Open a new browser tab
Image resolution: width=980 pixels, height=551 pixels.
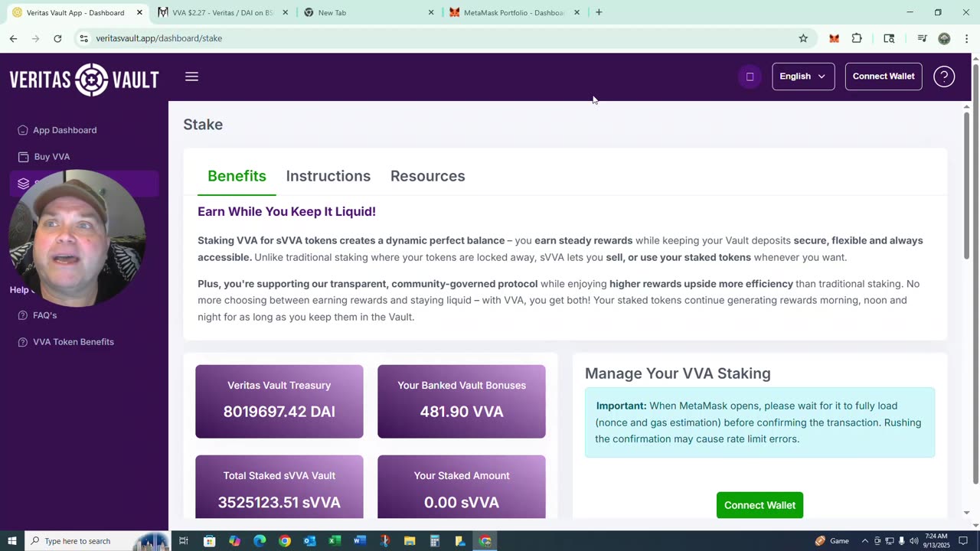click(x=599, y=12)
